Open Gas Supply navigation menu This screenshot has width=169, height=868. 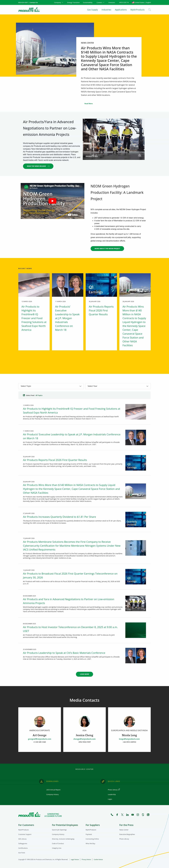pos(93,10)
